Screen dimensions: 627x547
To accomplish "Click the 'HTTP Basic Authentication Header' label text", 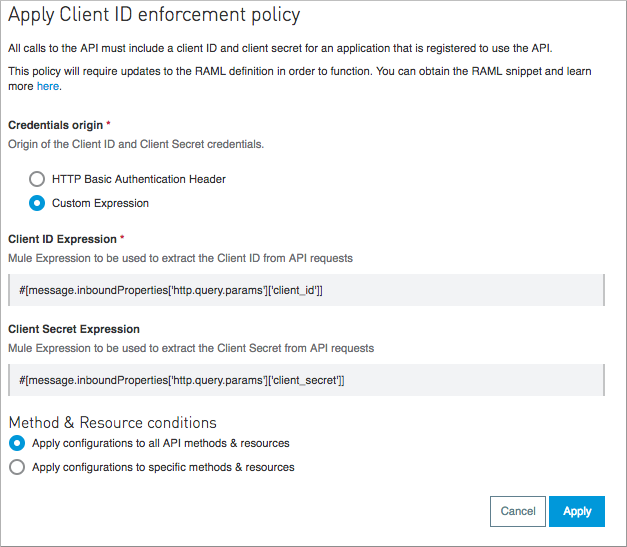I will pyautogui.click(x=139, y=180).
